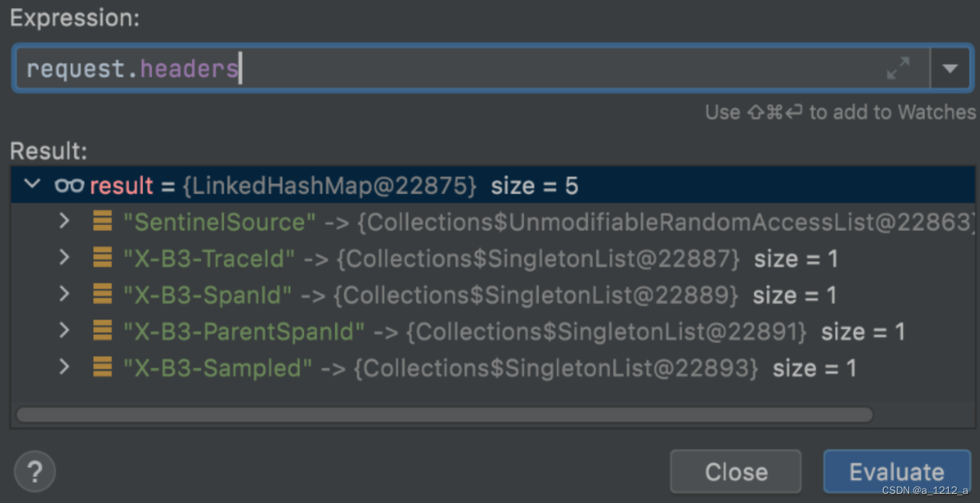This screenshot has height=503, width=980.
Task: Click the X-B3-ParentSpanId entry map icon
Action: pos(102,331)
